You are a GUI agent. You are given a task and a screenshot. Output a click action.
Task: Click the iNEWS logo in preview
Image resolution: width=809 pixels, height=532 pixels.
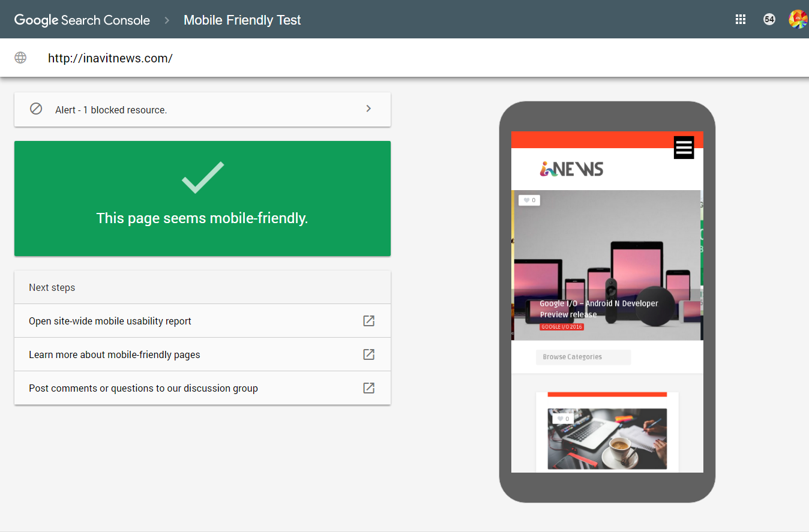point(571,169)
